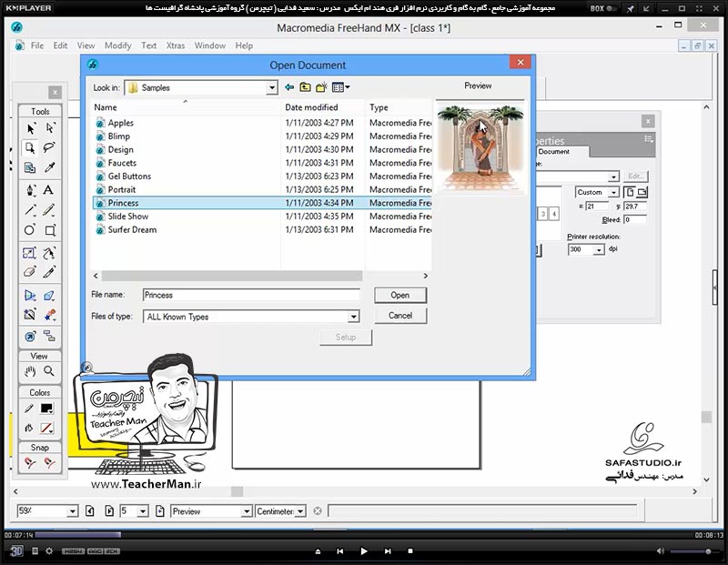
Task: Select the Page tool
Action: tap(30, 148)
